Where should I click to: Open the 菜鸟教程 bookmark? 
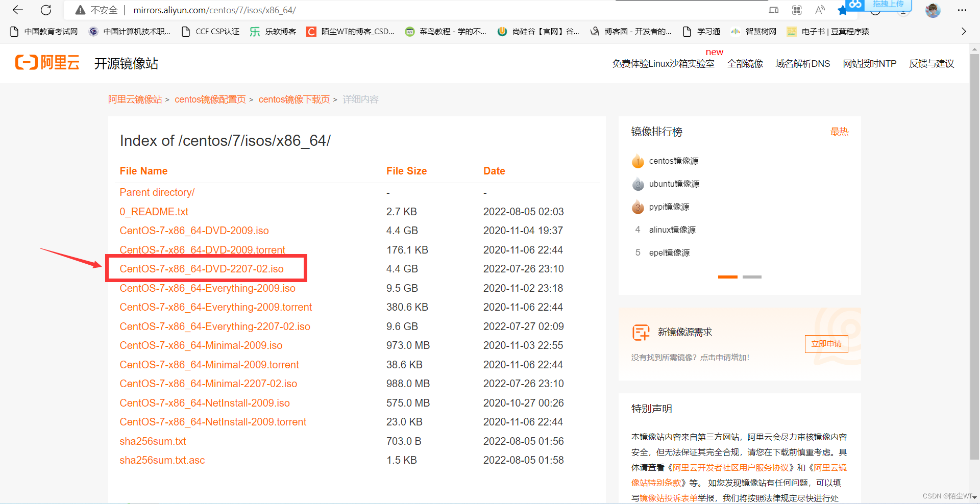click(x=446, y=32)
